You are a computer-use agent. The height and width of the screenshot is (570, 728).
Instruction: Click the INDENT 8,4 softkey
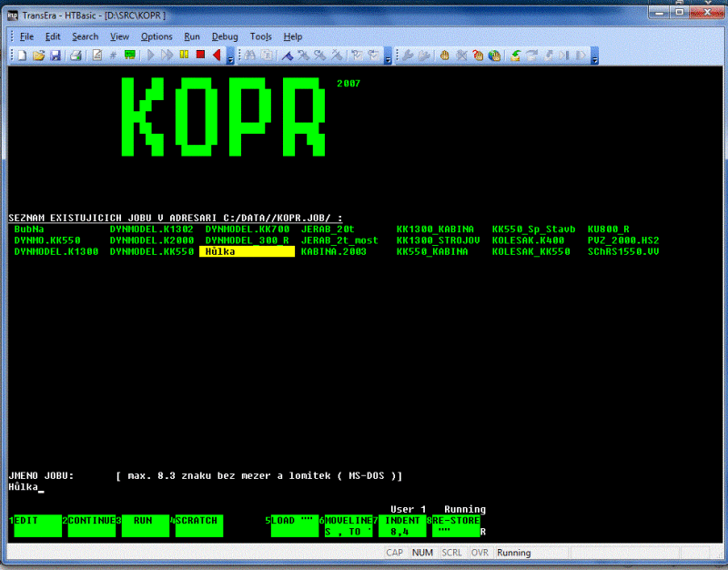(402, 526)
